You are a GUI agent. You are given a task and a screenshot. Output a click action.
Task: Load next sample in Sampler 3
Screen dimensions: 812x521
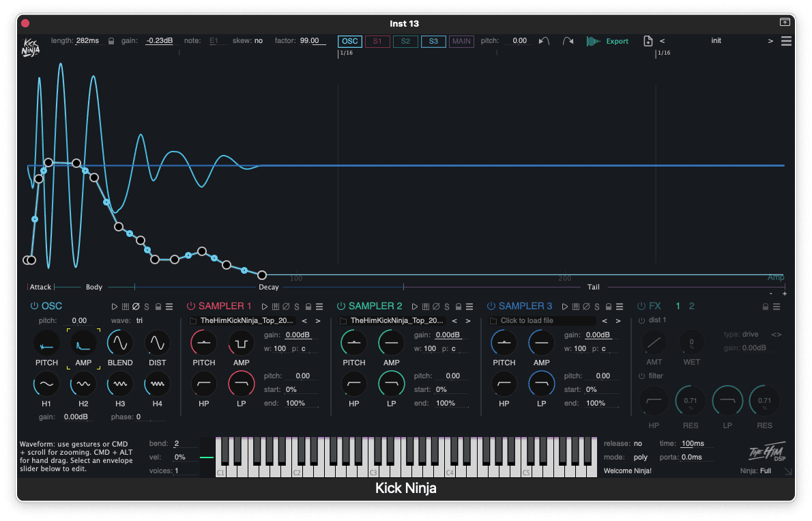click(x=618, y=321)
